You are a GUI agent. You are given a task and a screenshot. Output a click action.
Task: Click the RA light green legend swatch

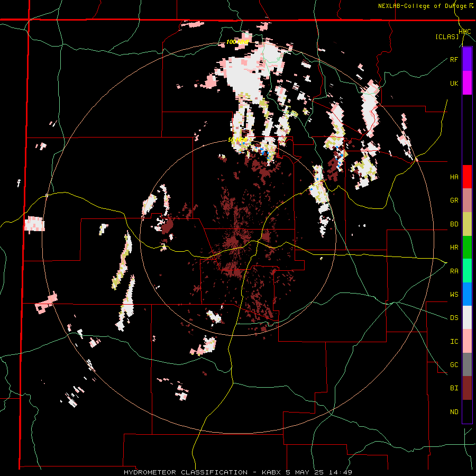(467, 271)
